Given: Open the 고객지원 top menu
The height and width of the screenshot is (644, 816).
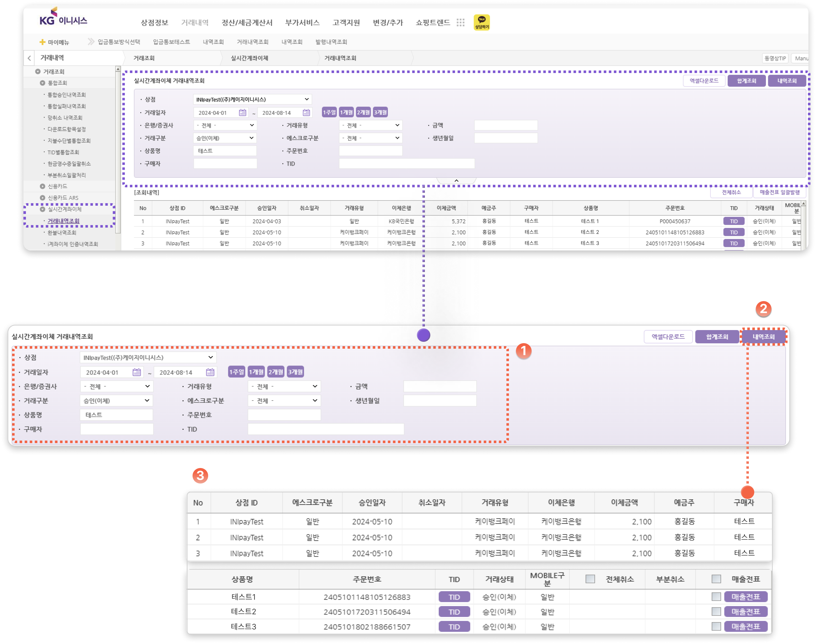Looking at the screenshot, I should pyautogui.click(x=346, y=23).
